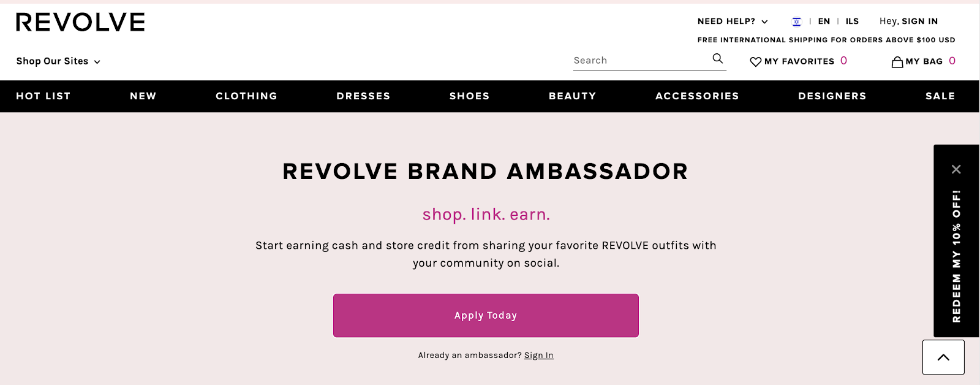Select the EN language option
The width and height of the screenshot is (980, 385).
(x=824, y=21)
